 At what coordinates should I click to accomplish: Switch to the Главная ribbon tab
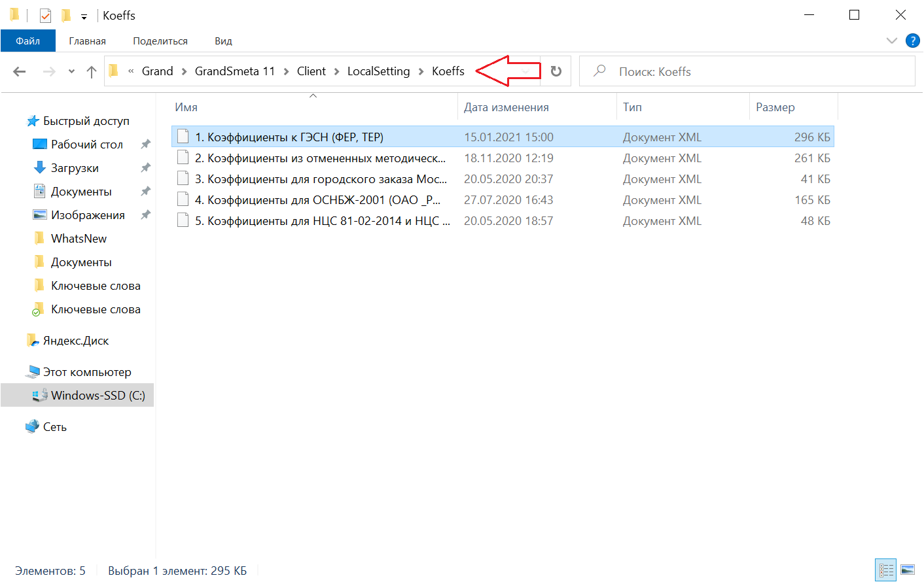tap(87, 41)
